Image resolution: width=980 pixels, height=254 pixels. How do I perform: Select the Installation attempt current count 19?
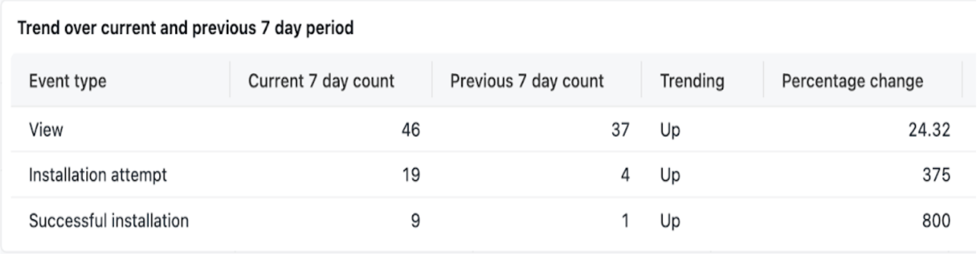(410, 175)
